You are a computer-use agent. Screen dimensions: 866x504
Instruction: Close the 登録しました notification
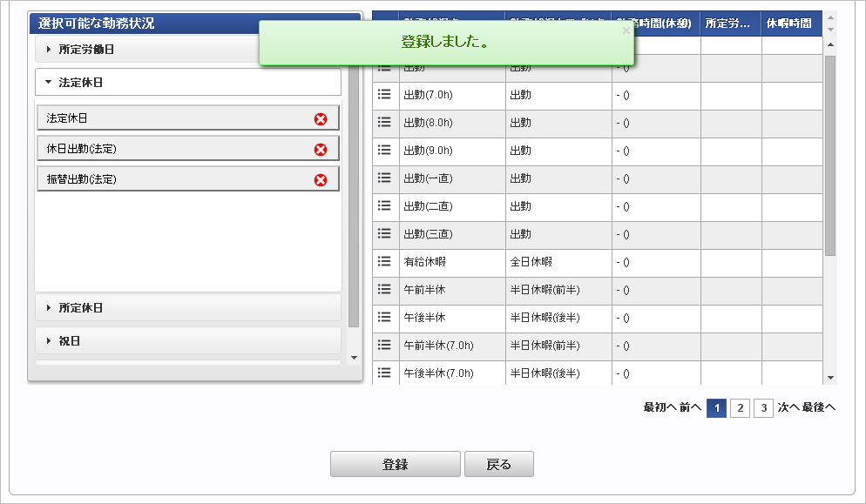tap(626, 30)
